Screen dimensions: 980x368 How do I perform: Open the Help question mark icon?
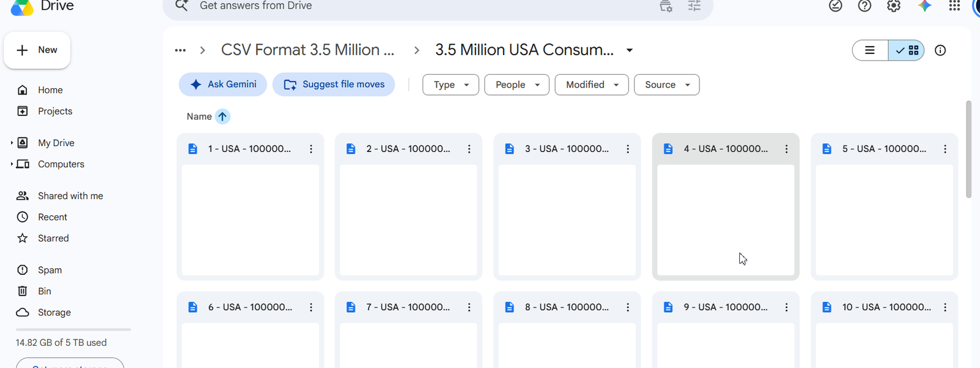pyautogui.click(x=865, y=6)
